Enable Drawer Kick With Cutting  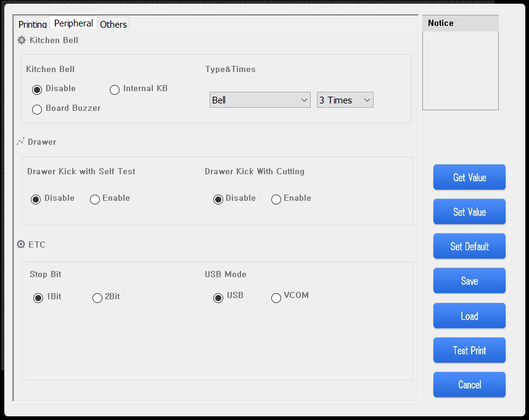coord(276,200)
